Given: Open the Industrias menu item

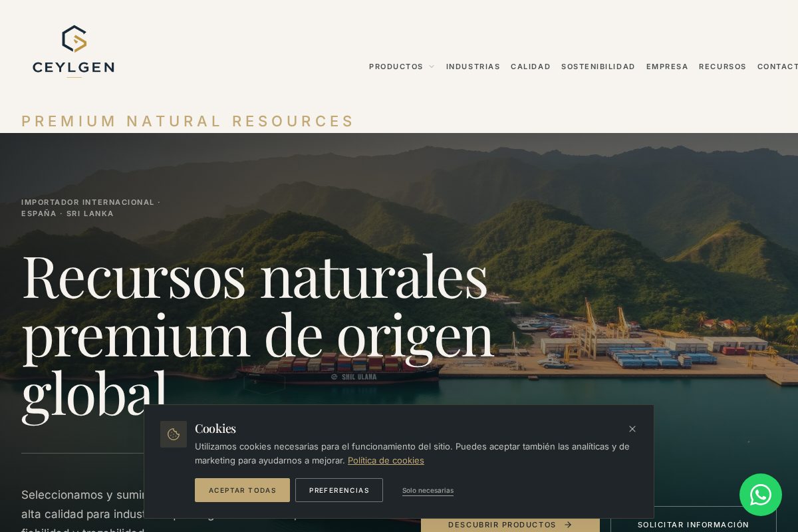Looking at the screenshot, I should 473,66.
